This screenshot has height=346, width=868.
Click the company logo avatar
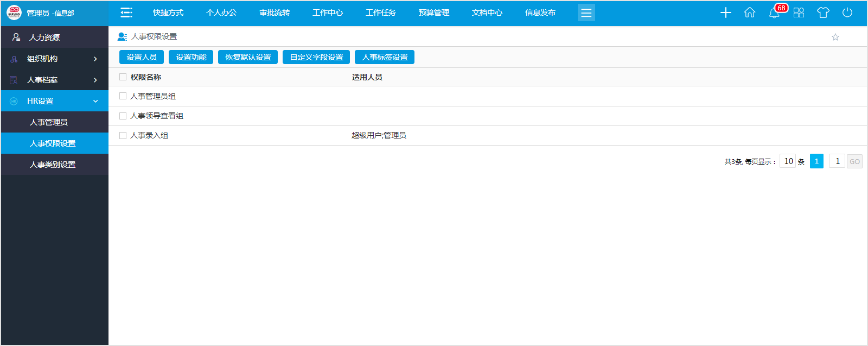[x=14, y=12]
